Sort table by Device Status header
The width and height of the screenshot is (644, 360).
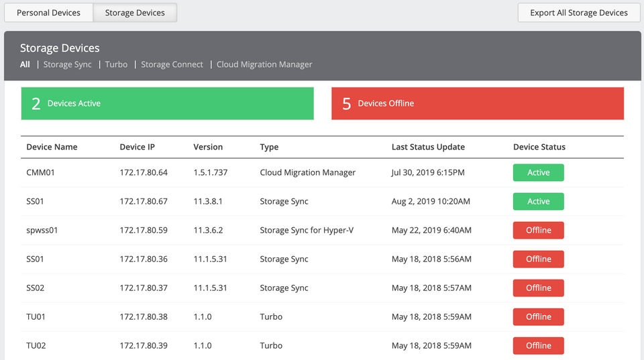pyautogui.click(x=539, y=147)
